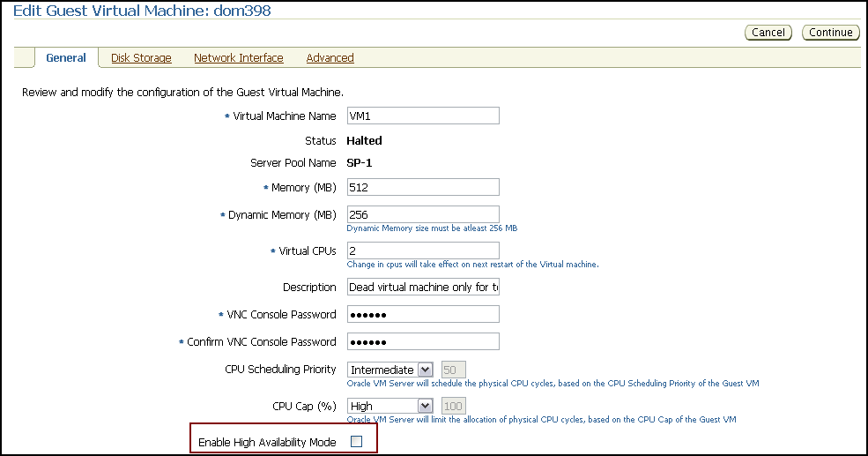The width and height of the screenshot is (868, 456).
Task: Click the Description text field
Action: (423, 287)
